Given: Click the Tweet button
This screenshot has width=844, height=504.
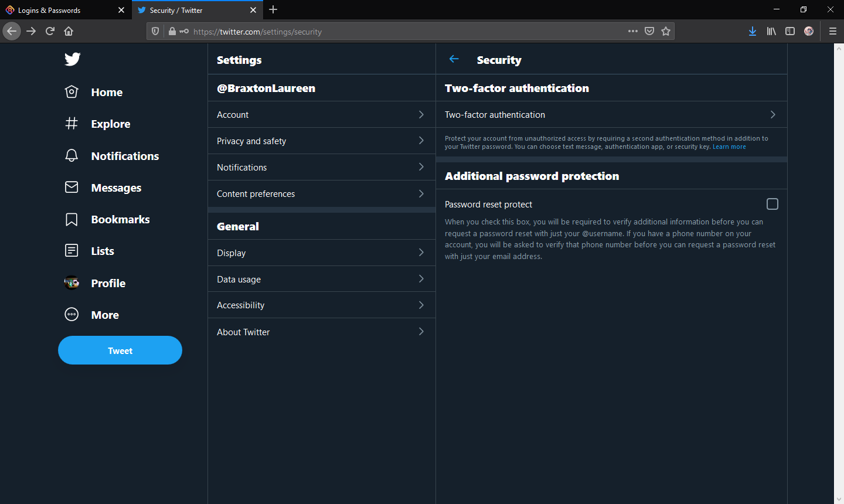Looking at the screenshot, I should pos(120,350).
